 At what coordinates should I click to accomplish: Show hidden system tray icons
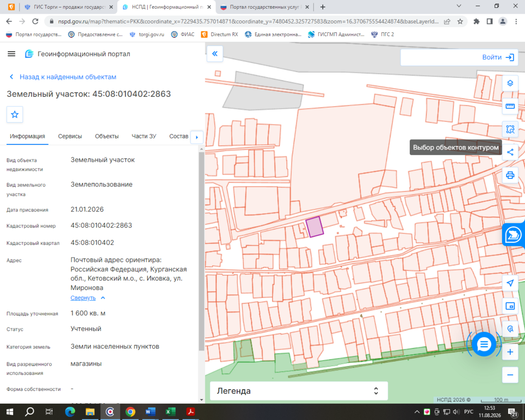(417, 412)
